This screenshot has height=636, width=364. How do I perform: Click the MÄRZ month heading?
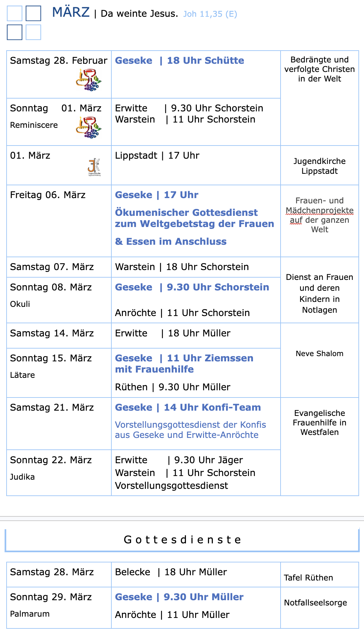click(x=71, y=12)
